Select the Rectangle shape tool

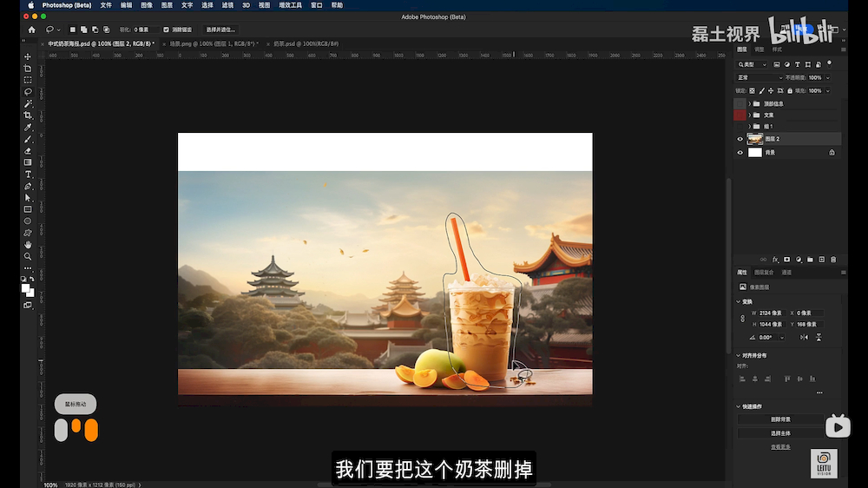coord(28,209)
